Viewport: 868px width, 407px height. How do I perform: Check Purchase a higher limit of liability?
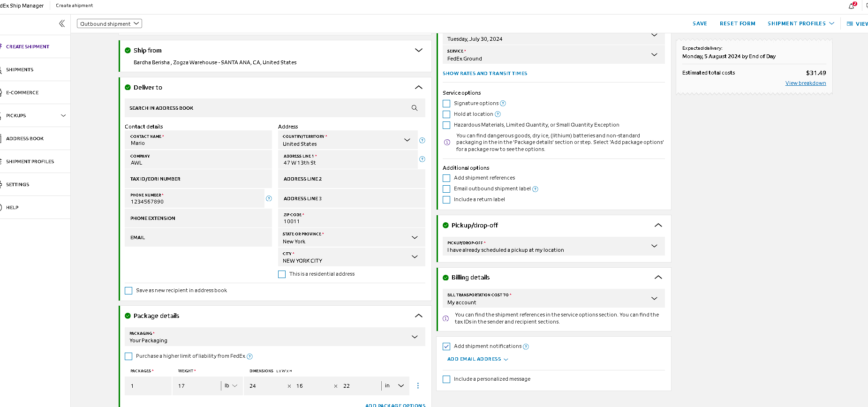pyautogui.click(x=128, y=356)
